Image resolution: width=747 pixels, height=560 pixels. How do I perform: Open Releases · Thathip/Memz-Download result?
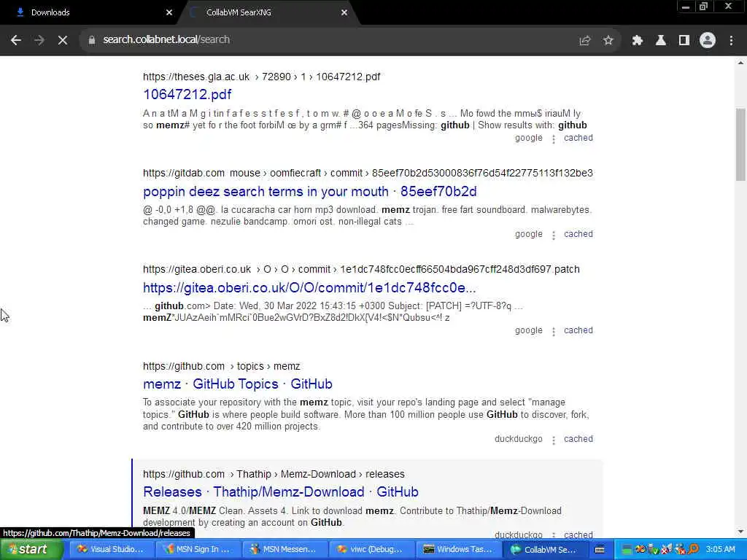tap(281, 492)
